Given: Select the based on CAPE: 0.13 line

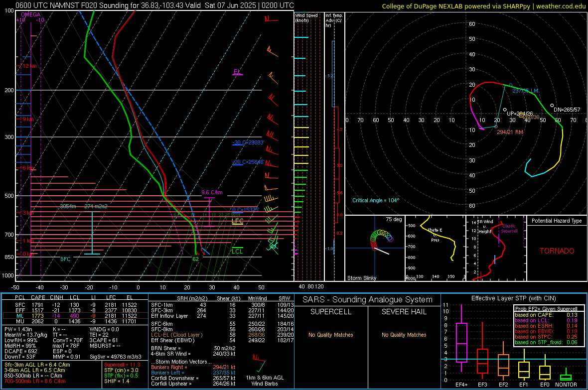Looking at the screenshot, I should [546, 315].
